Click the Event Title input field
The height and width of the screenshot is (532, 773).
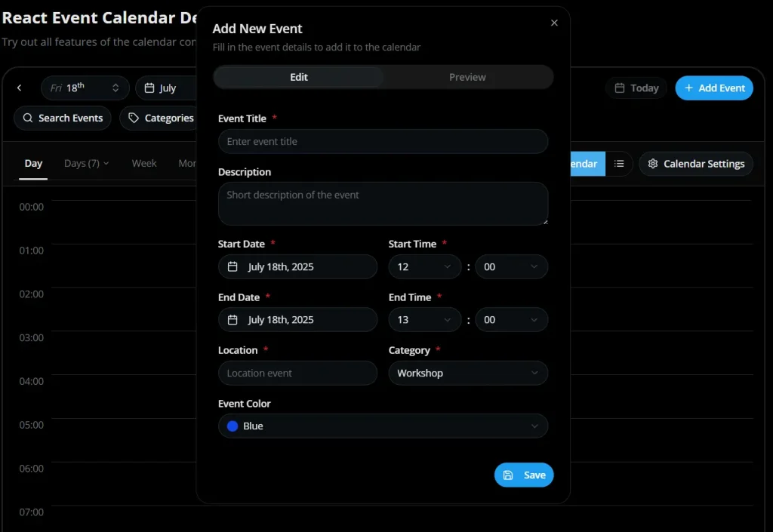[x=383, y=141]
